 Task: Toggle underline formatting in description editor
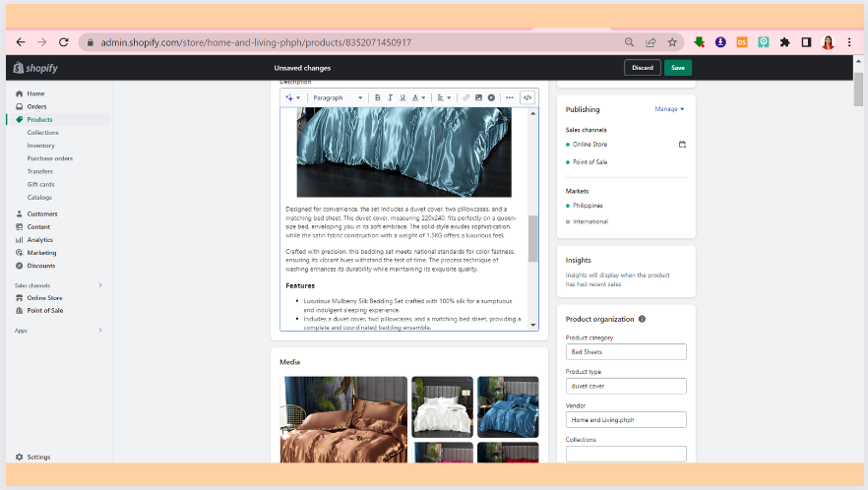[403, 98]
